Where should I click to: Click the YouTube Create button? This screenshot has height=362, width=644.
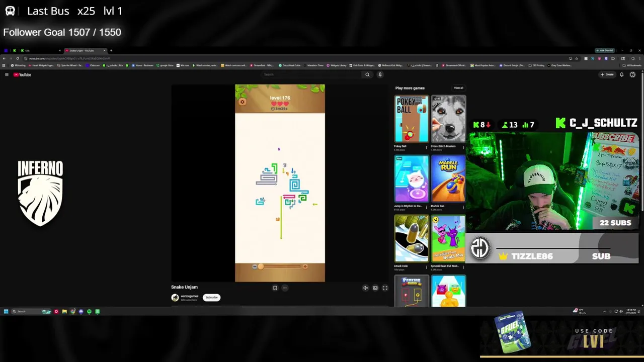click(607, 74)
